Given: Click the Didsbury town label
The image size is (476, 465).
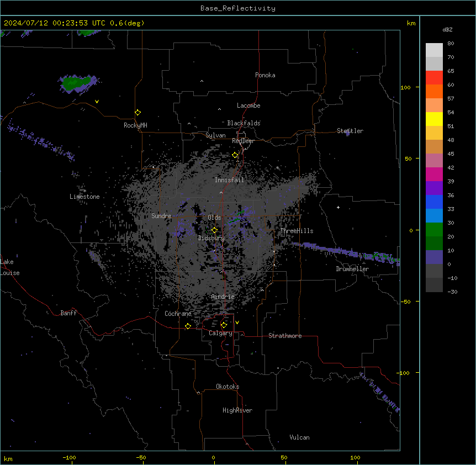Looking at the screenshot, I should 211,238.
